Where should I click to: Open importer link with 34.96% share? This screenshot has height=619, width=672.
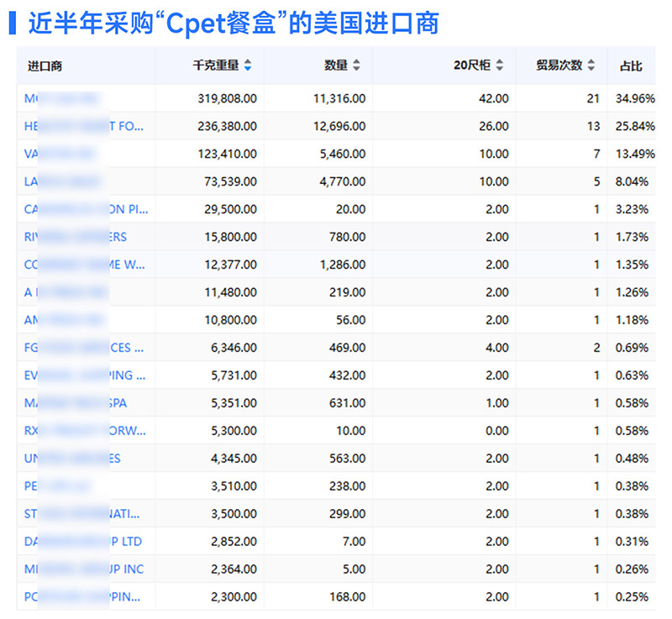click(62, 98)
